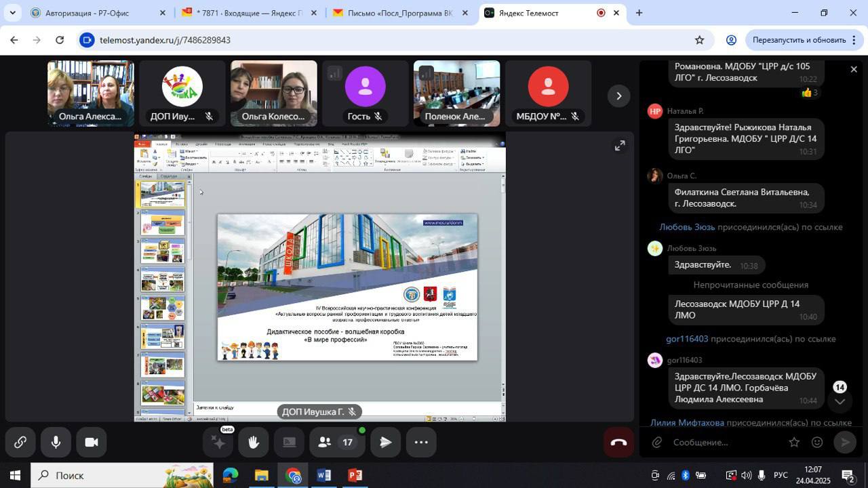Screen dimensions: 868x488
Task: Open the participants list showing 17
Action: tap(337, 443)
